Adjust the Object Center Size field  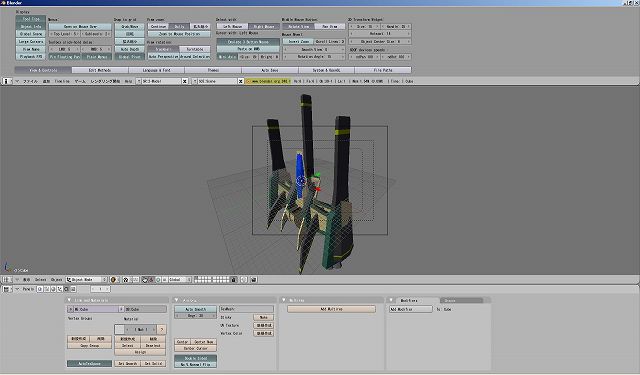coord(380,42)
